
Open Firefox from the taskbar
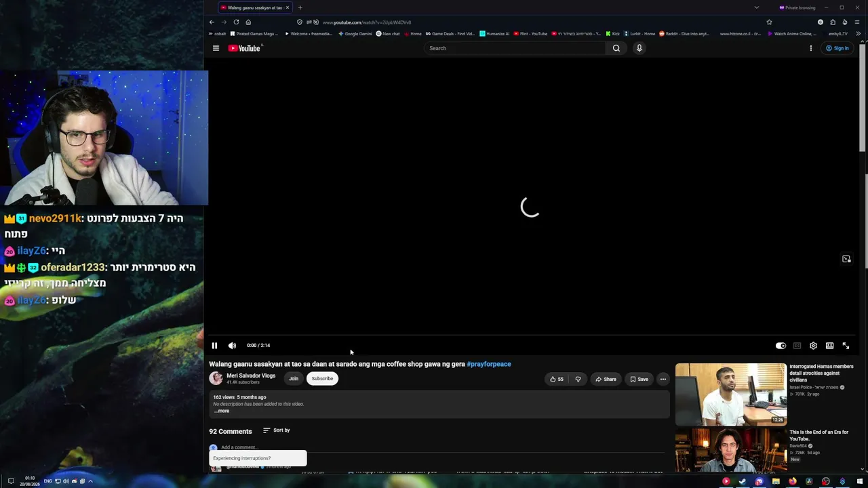(x=792, y=481)
